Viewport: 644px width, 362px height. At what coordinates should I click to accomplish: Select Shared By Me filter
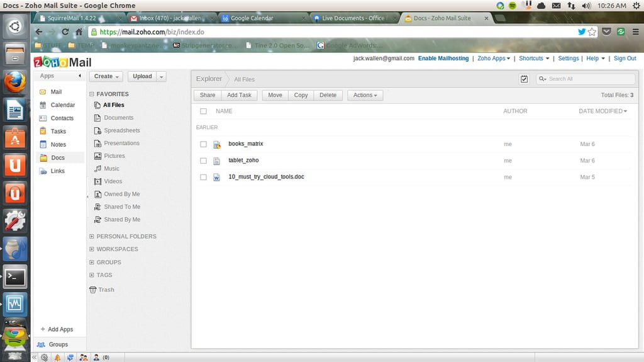click(x=118, y=220)
